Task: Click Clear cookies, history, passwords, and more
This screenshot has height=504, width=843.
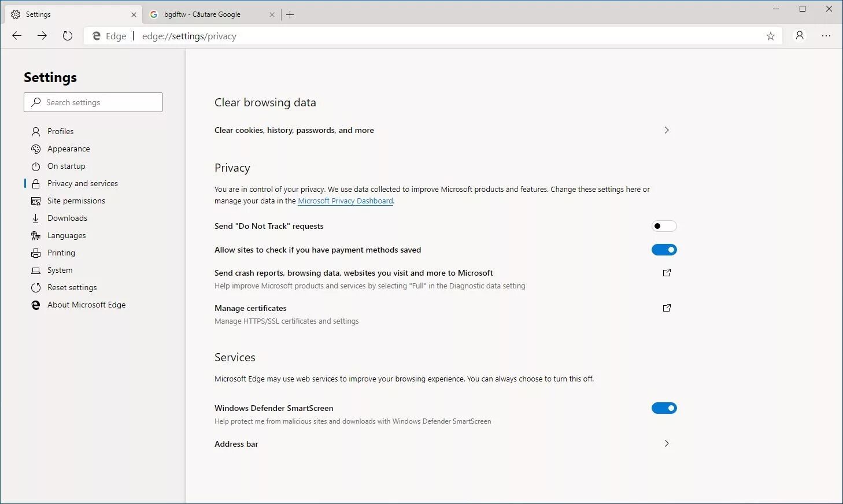Action: [294, 130]
